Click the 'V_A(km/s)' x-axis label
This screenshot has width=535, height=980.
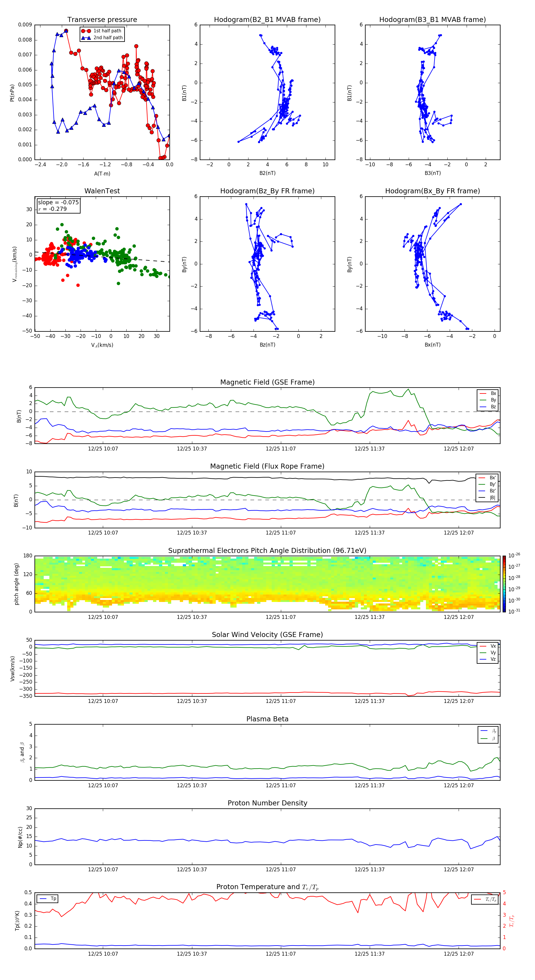pyautogui.click(x=102, y=345)
